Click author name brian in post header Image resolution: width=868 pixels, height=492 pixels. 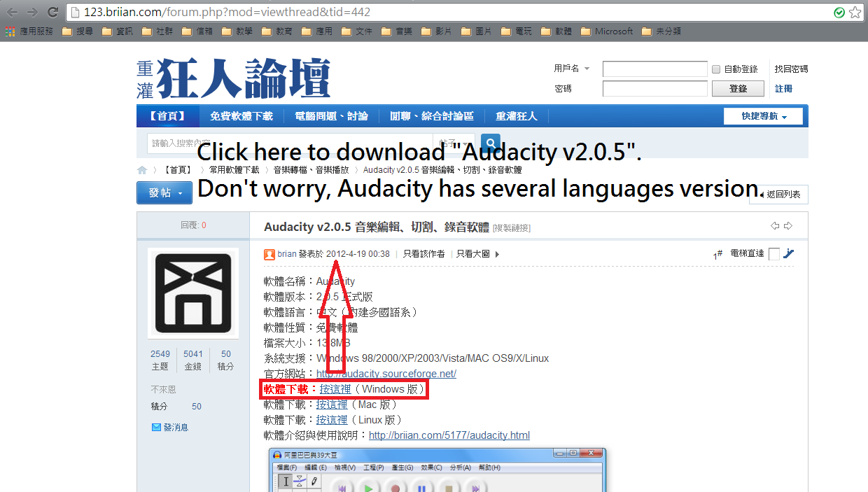(287, 254)
